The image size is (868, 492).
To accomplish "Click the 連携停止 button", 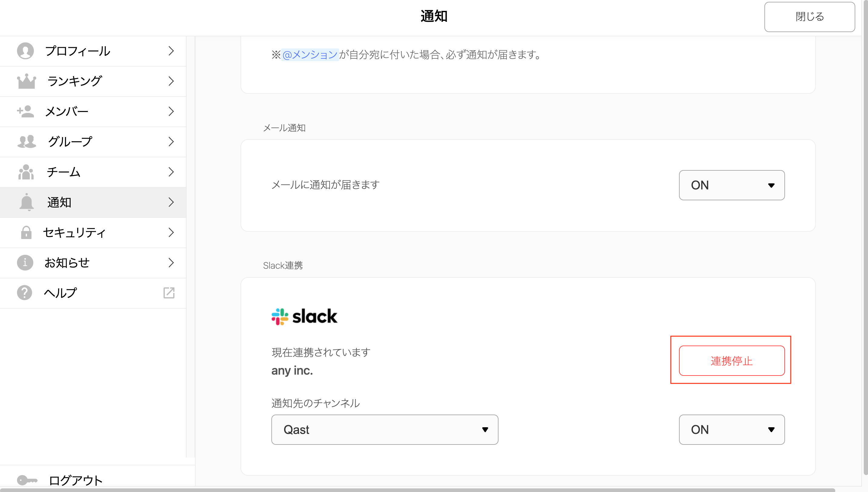I will [x=732, y=361].
